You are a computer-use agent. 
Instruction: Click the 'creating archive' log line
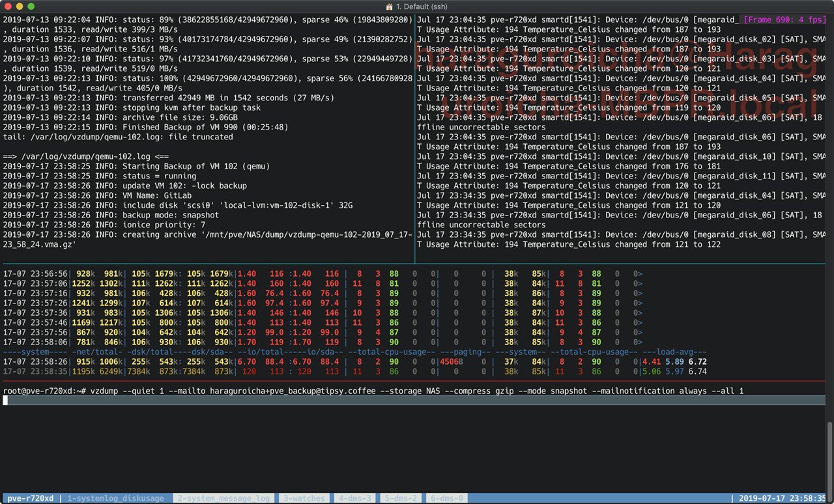pos(207,240)
